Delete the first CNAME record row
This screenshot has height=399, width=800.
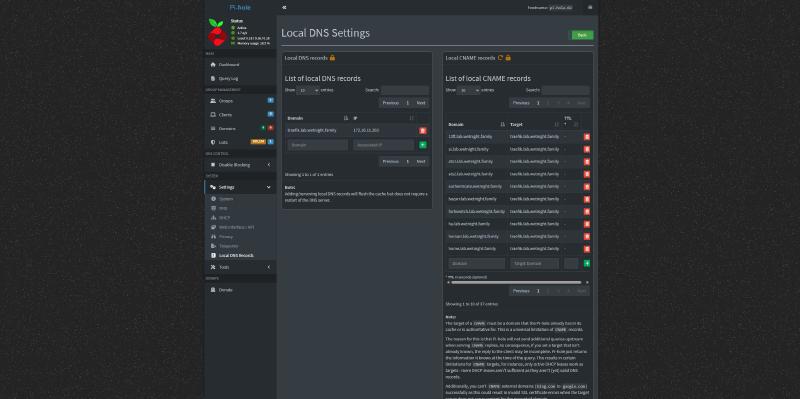[x=587, y=137]
